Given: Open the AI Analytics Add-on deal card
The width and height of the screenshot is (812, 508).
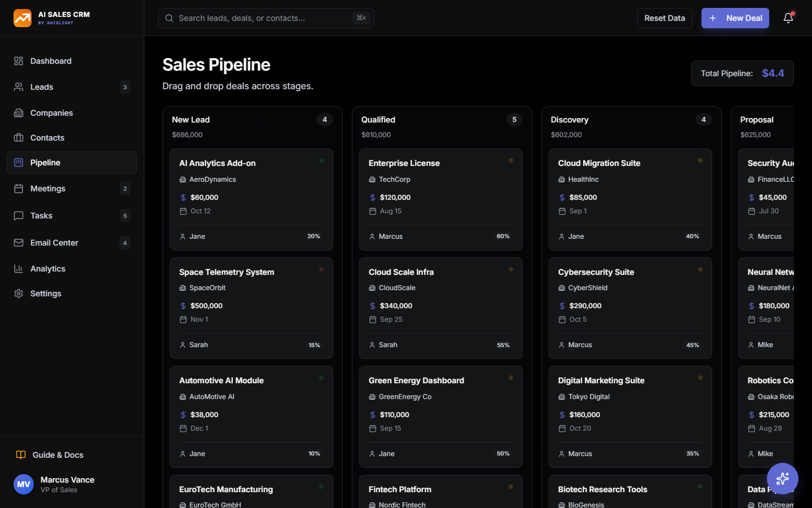Looking at the screenshot, I should pyautogui.click(x=251, y=200).
